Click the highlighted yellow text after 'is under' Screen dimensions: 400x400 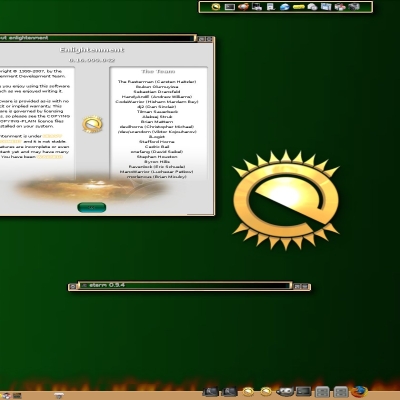coord(52,136)
